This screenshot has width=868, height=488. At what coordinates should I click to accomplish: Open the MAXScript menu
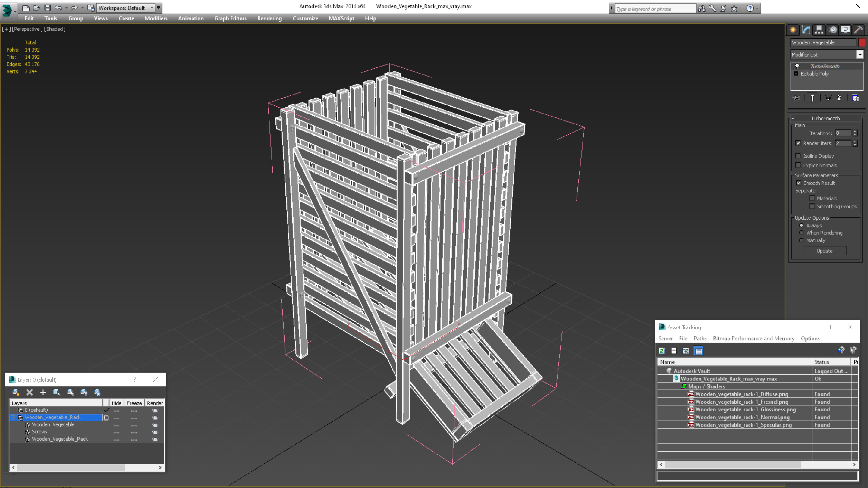tap(341, 18)
